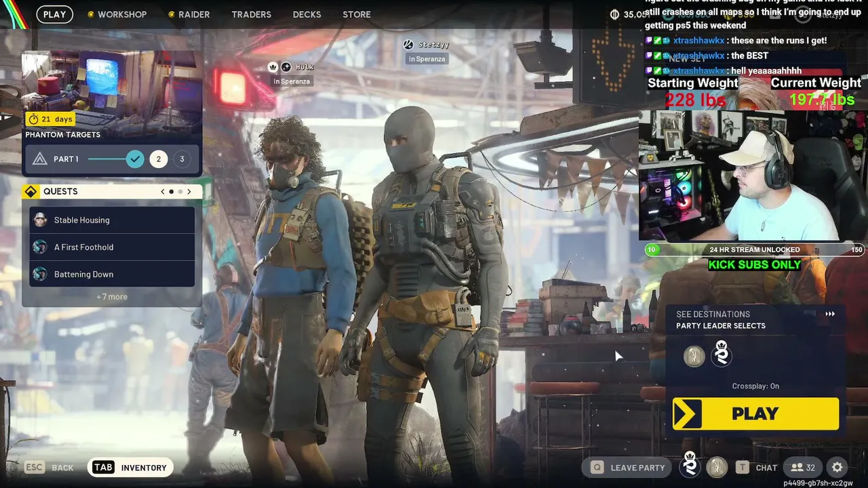
Task: Open the Stable Housing quest
Action: tap(112, 220)
